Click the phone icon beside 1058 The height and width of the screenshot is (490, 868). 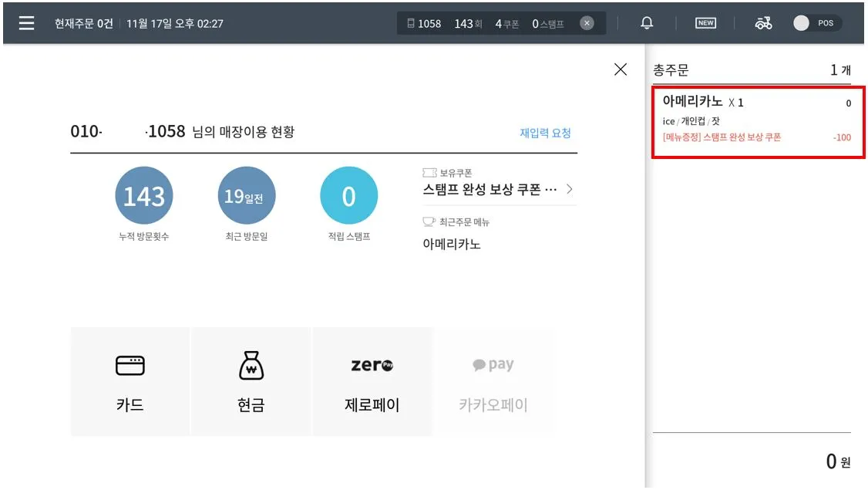click(411, 23)
